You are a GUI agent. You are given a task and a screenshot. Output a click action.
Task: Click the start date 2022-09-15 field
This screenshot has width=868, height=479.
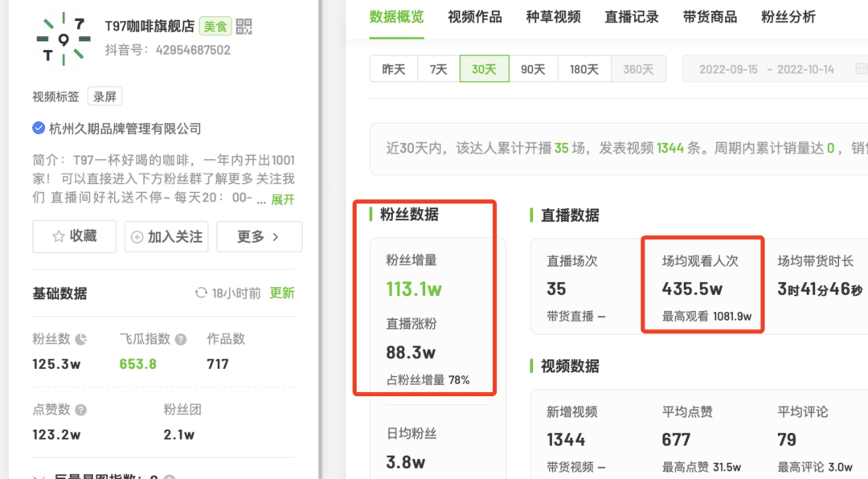(728, 69)
